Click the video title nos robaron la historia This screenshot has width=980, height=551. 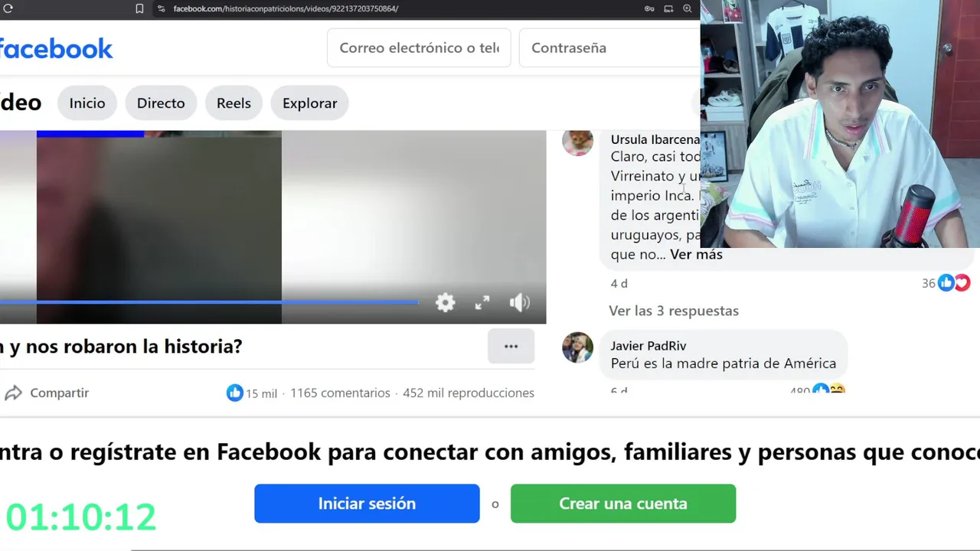(x=121, y=346)
